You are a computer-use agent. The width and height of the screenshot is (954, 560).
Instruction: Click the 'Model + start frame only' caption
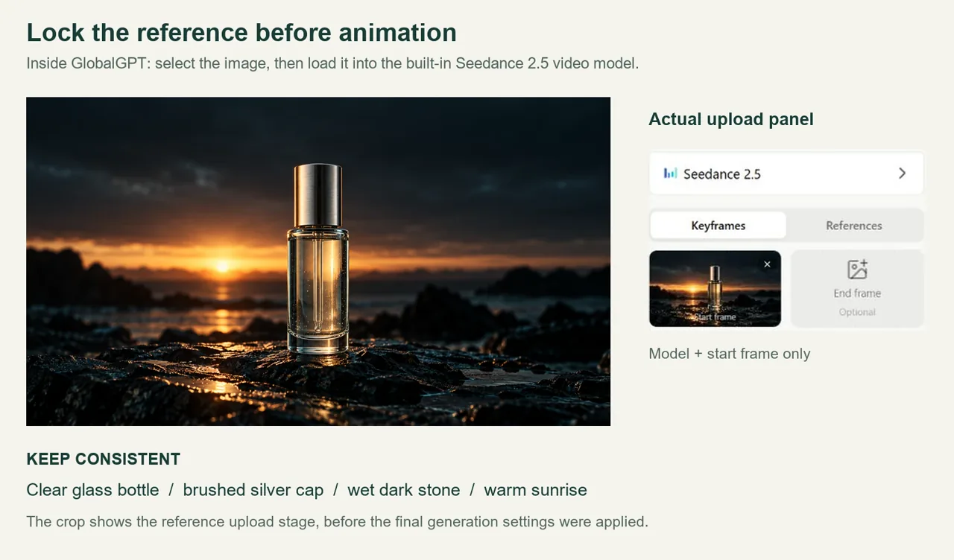[x=730, y=354]
